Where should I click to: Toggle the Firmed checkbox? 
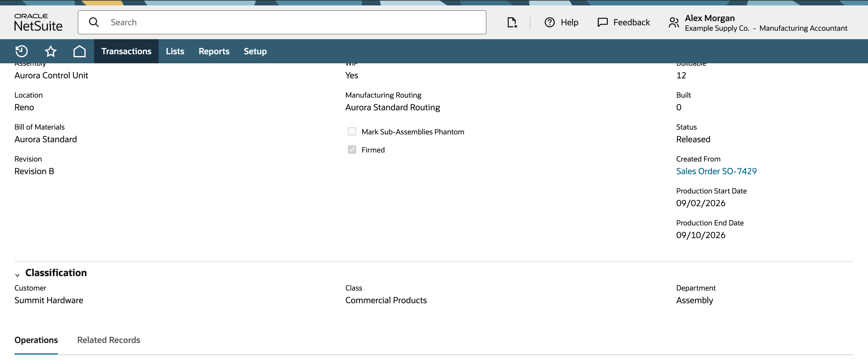(x=352, y=150)
